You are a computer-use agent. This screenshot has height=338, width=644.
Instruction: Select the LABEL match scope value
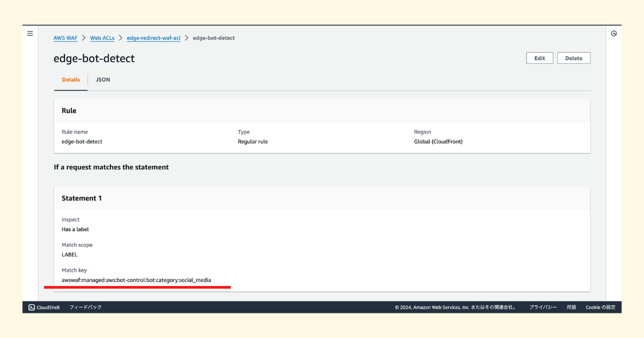point(70,255)
